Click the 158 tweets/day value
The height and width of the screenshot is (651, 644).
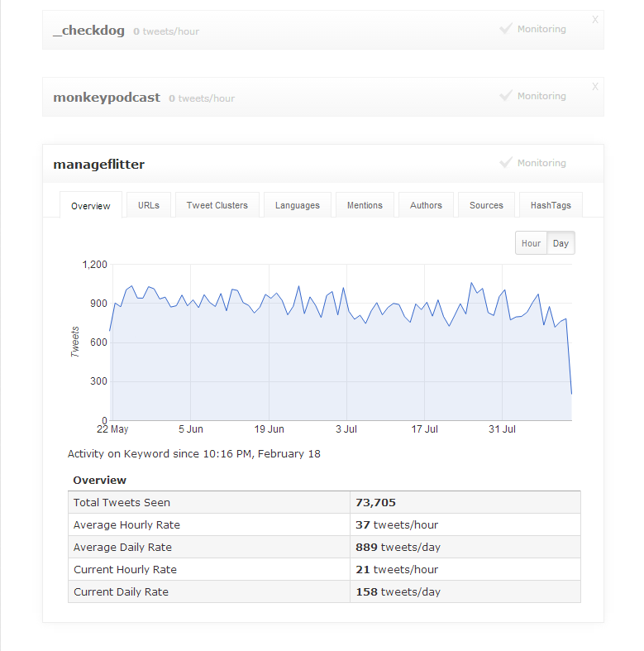tap(398, 592)
